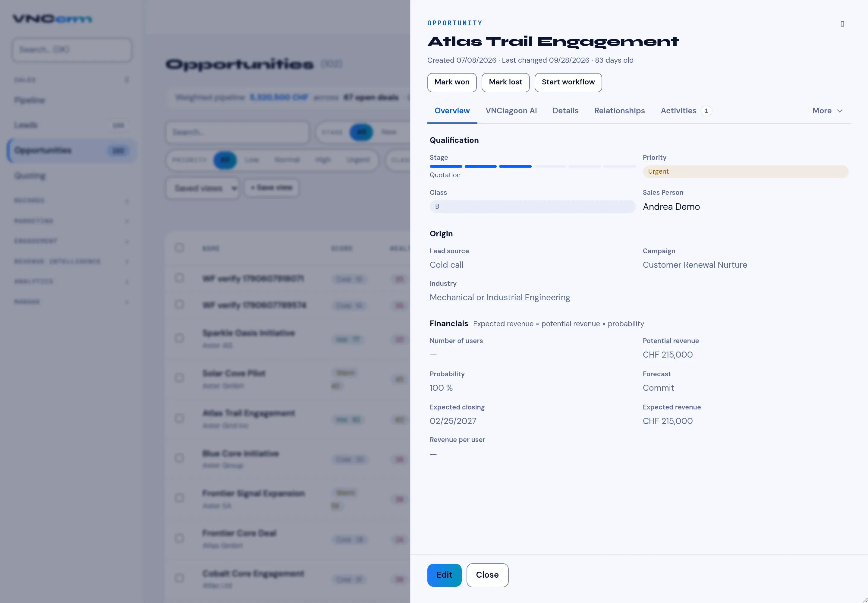Open Pipeline in the sidebar
This screenshot has height=603, width=868.
pos(72,100)
